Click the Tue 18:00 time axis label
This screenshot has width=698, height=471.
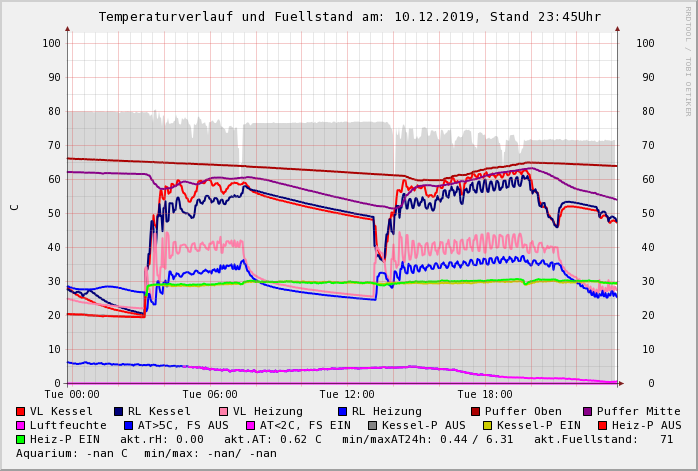tap(485, 394)
